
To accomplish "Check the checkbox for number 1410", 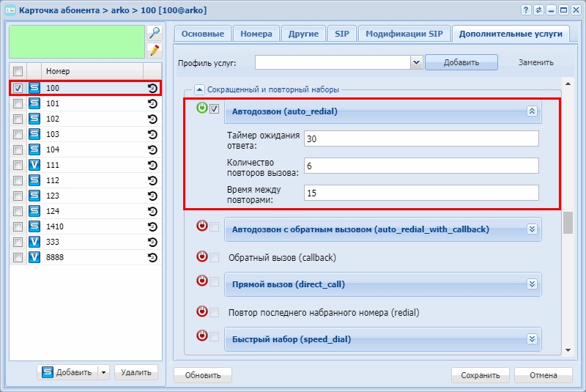I will pos(18,226).
